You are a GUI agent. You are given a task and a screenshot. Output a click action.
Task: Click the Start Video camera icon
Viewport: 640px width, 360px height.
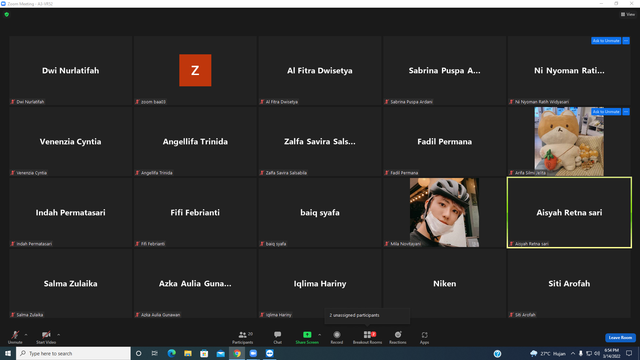point(46,335)
